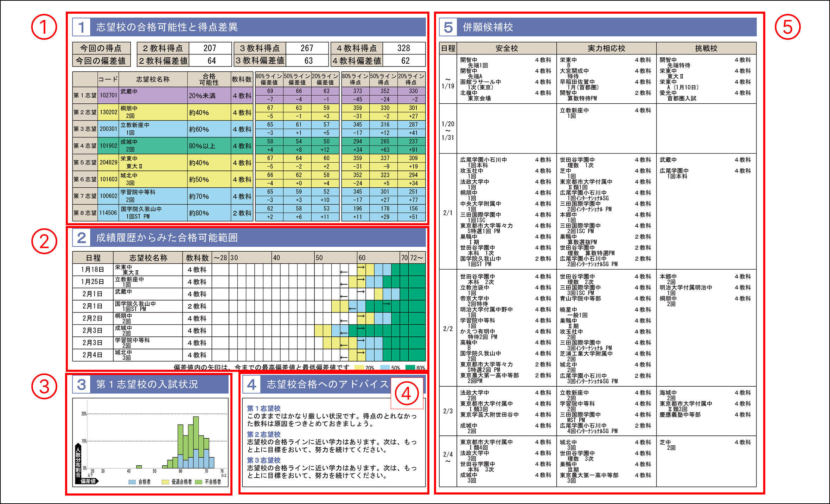Click the blue 合格者 legend swatch

pyautogui.click(x=132, y=482)
